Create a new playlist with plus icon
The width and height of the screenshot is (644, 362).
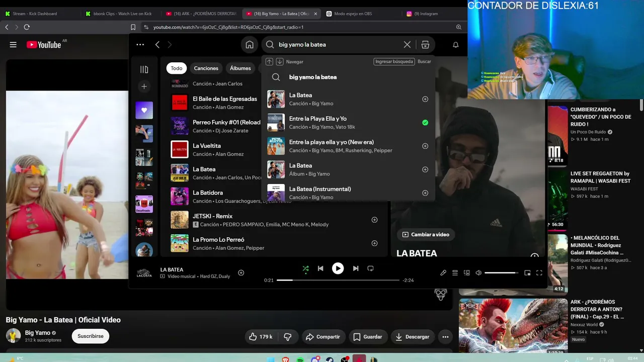[144, 86]
